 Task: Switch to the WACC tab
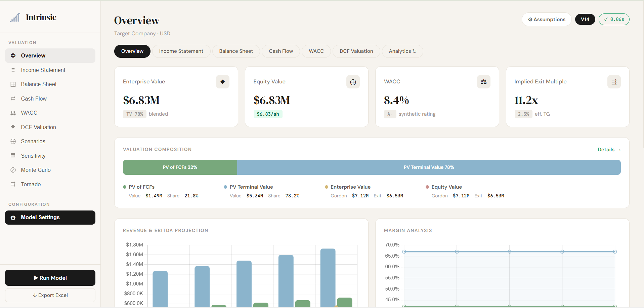point(316,51)
